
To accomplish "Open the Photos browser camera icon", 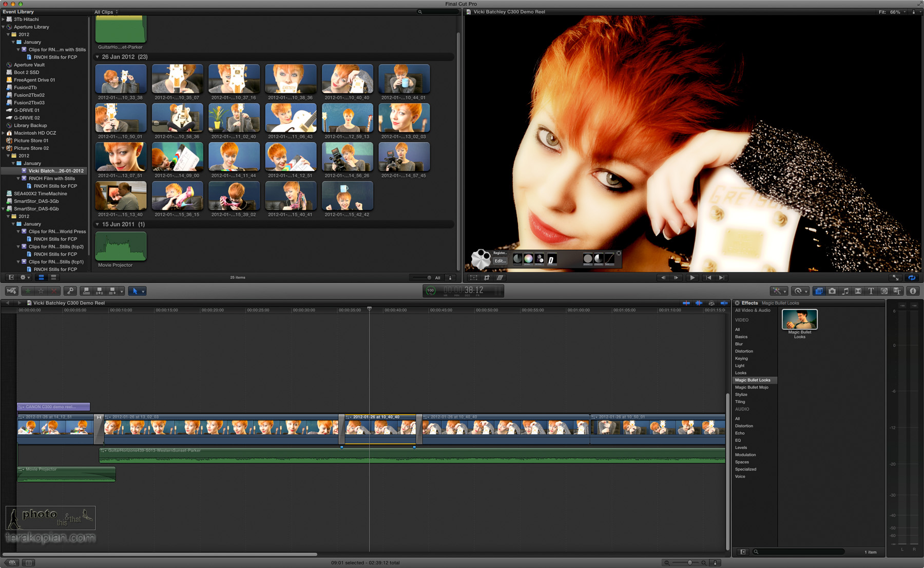I will point(832,291).
